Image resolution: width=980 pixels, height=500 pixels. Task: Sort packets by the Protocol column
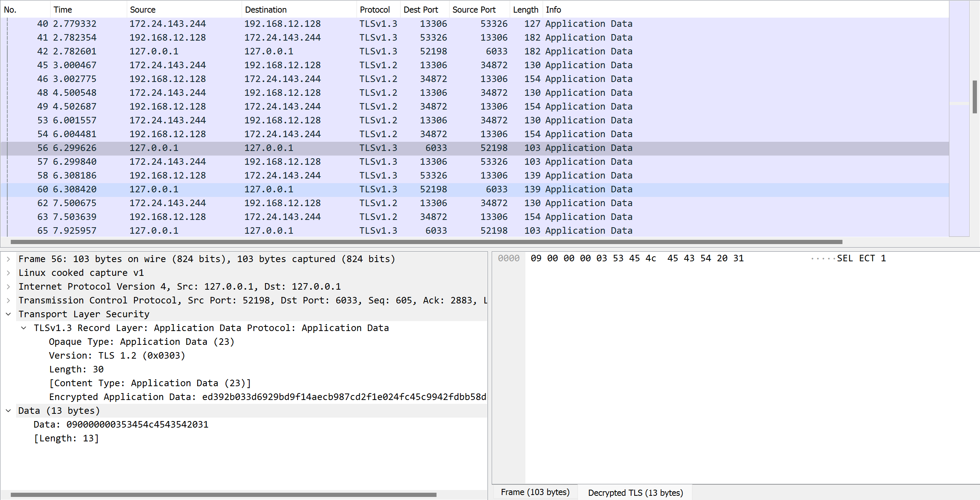(x=375, y=9)
